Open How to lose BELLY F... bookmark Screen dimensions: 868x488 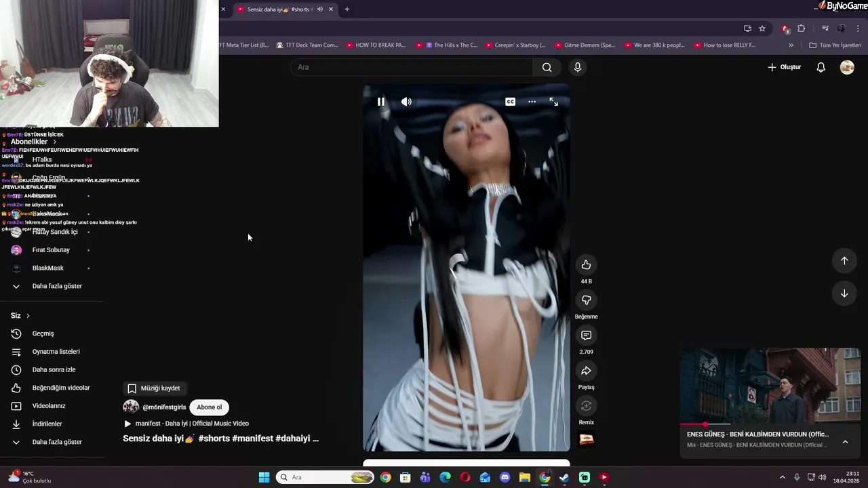coord(724,45)
